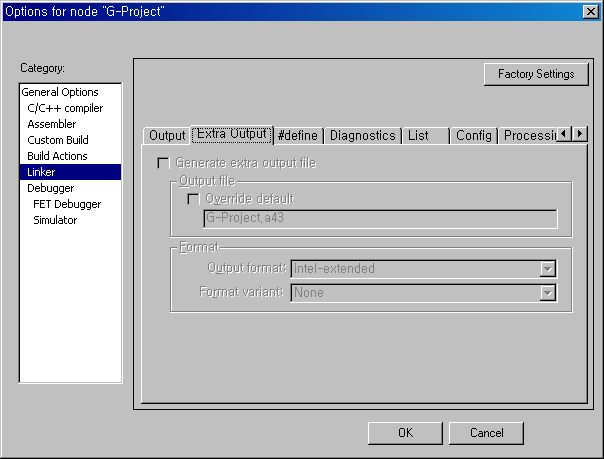Close the Options dialog window

[x=591, y=12]
